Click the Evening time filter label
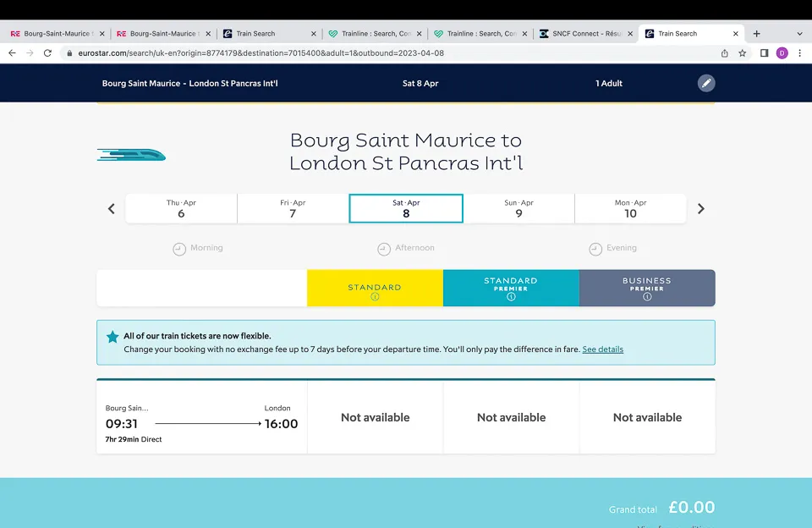 pyautogui.click(x=622, y=248)
